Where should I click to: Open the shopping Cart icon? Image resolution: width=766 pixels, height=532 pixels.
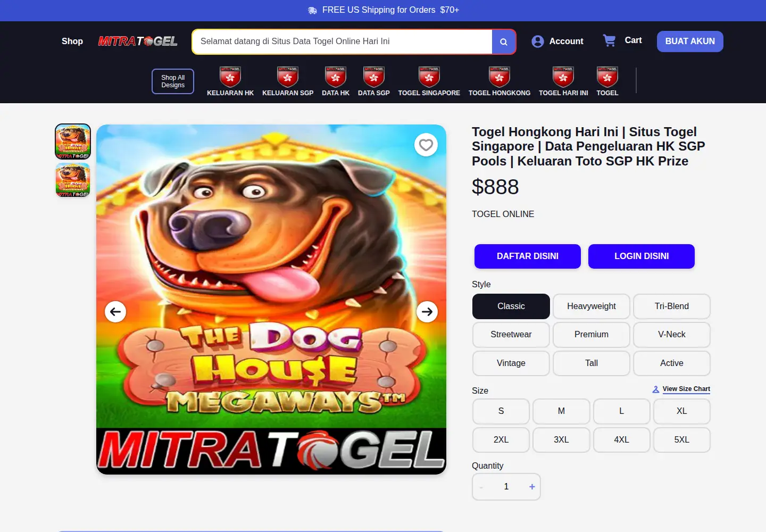coord(609,40)
